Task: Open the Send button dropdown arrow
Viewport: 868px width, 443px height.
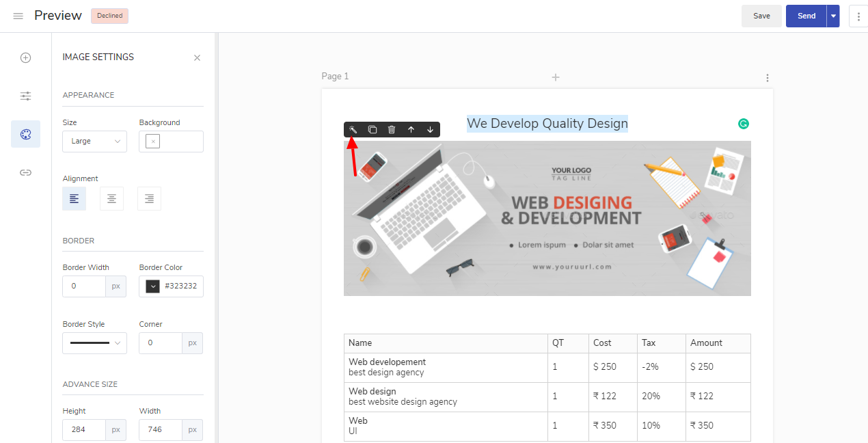Action: pos(832,16)
